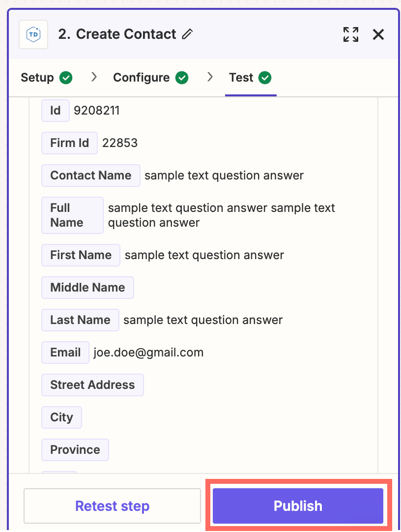The width and height of the screenshot is (401, 532).
Task: Click the Firm Id field label
Action: pyautogui.click(x=69, y=143)
